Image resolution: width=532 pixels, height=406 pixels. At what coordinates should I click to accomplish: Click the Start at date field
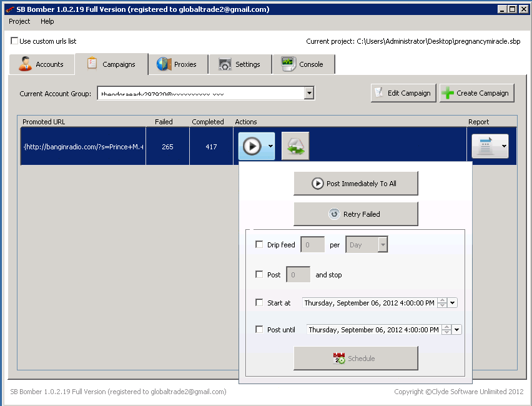point(370,302)
